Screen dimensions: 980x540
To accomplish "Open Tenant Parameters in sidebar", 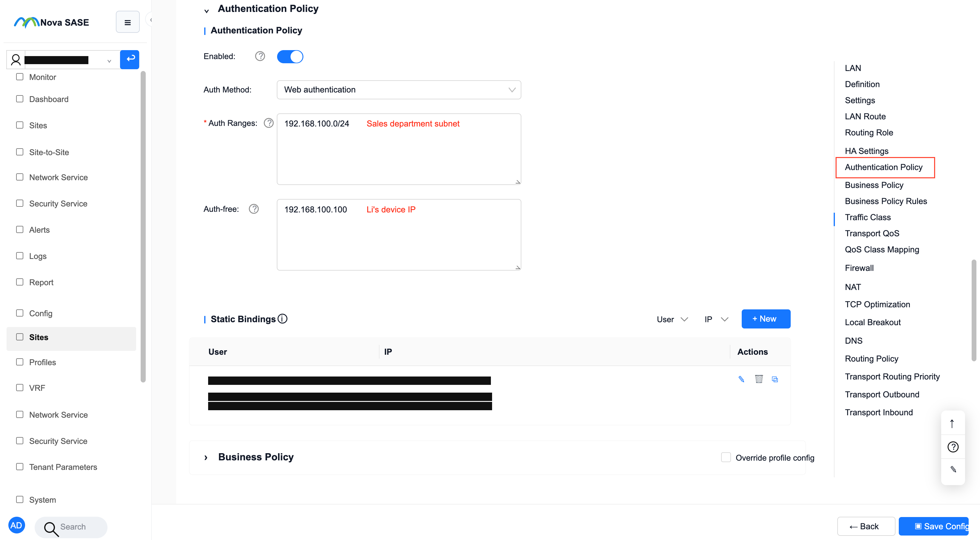I will coord(63,467).
